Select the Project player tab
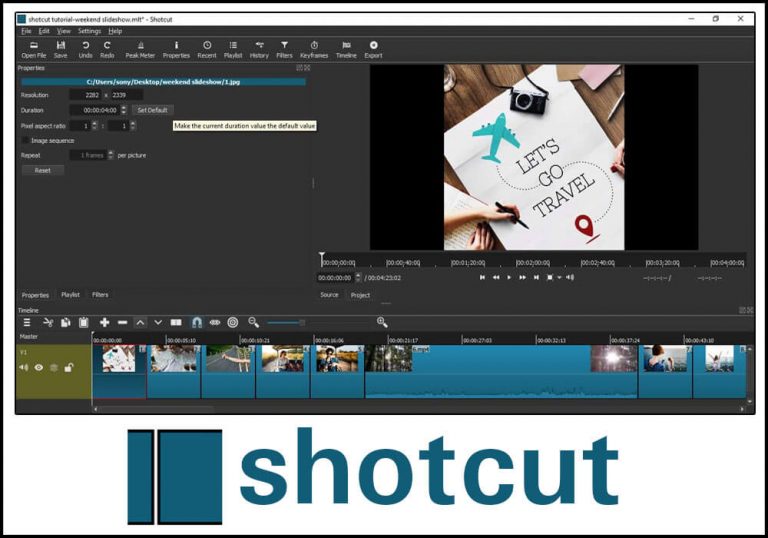 [360, 295]
